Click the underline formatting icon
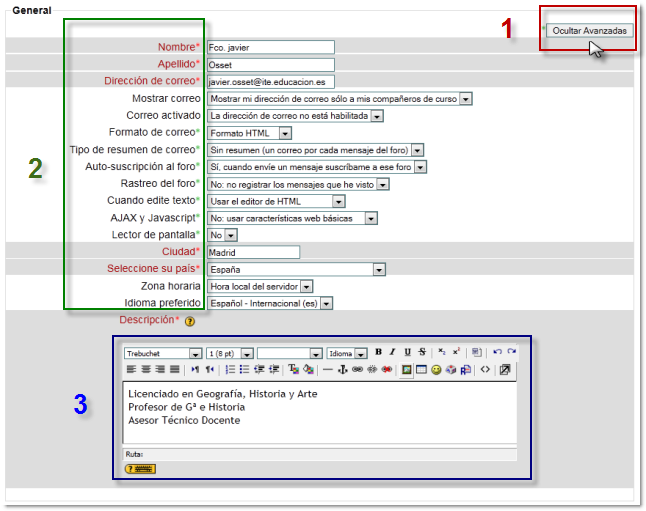This screenshot has width=646, height=511. point(407,352)
